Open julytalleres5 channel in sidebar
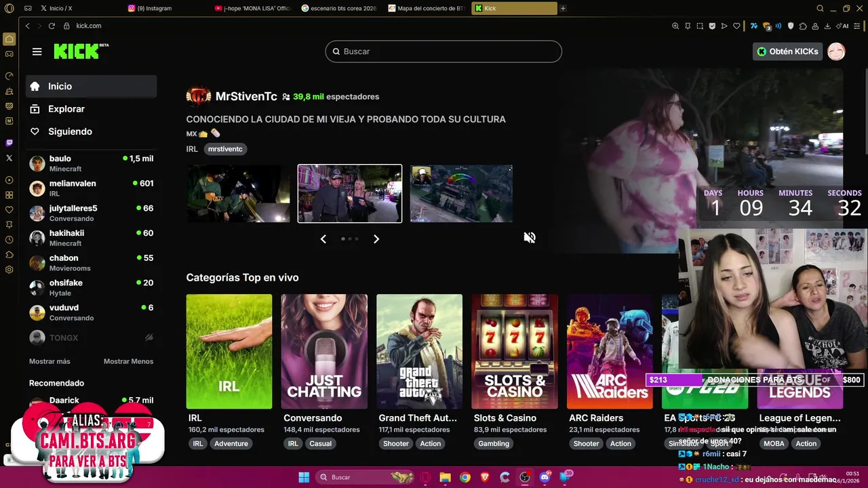The width and height of the screenshot is (868, 488). 92,213
